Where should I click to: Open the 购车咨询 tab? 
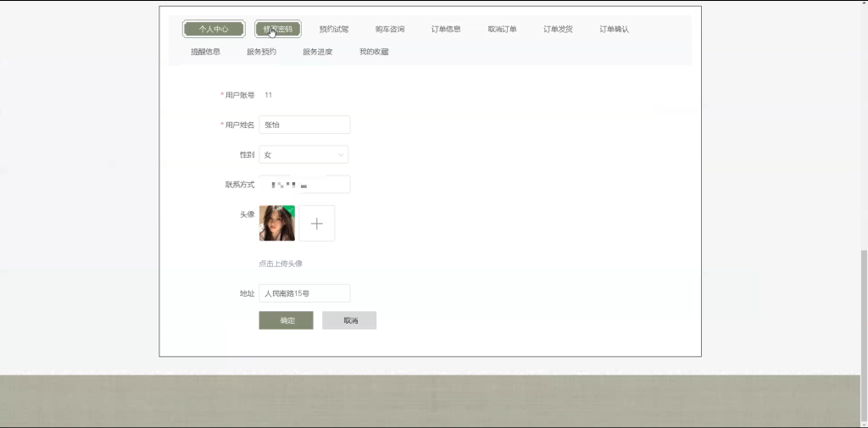pyautogui.click(x=390, y=29)
